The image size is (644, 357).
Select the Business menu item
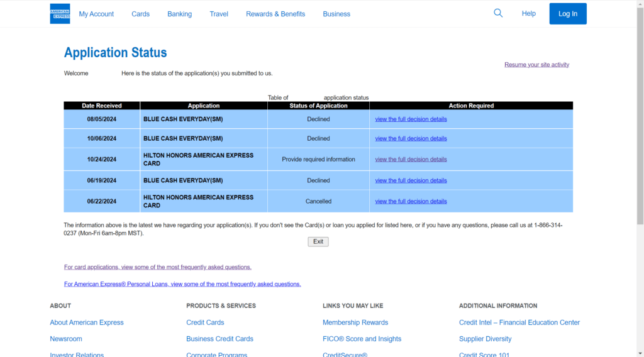[336, 14]
